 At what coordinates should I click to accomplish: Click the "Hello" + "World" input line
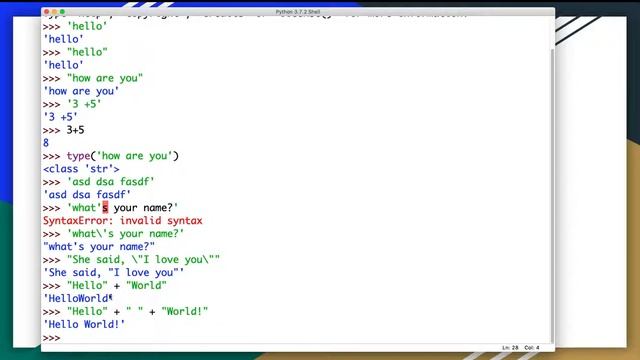117,286
